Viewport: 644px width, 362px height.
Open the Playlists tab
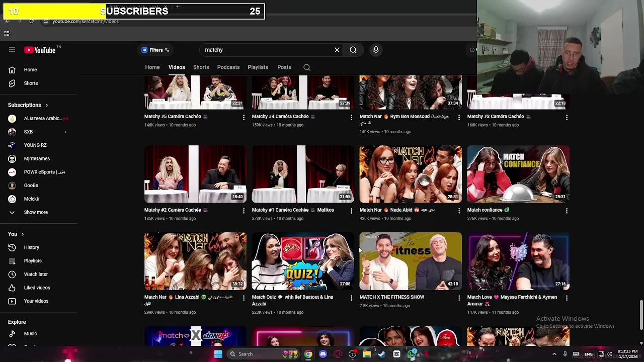[x=258, y=67]
